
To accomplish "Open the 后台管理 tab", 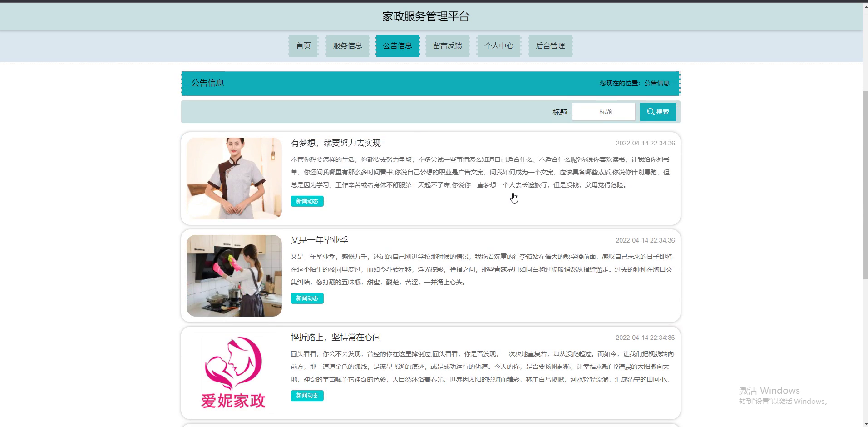I will [x=550, y=46].
